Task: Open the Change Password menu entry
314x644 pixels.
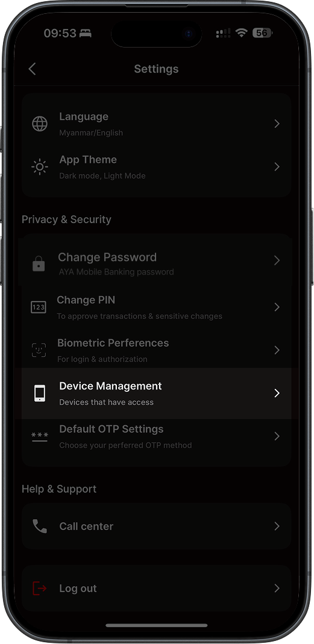Action: pos(156,264)
